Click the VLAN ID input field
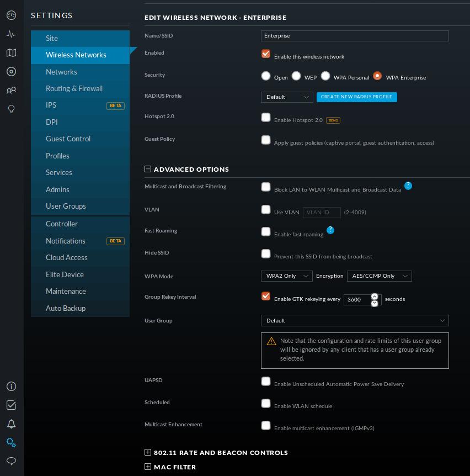Viewport: 470px width, 476px height. [x=322, y=212]
